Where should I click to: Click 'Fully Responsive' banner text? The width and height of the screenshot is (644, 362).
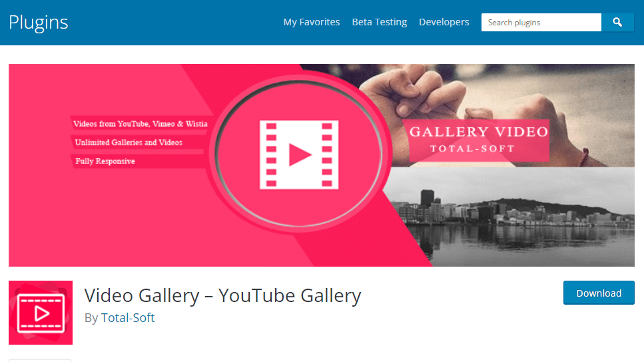pos(105,161)
